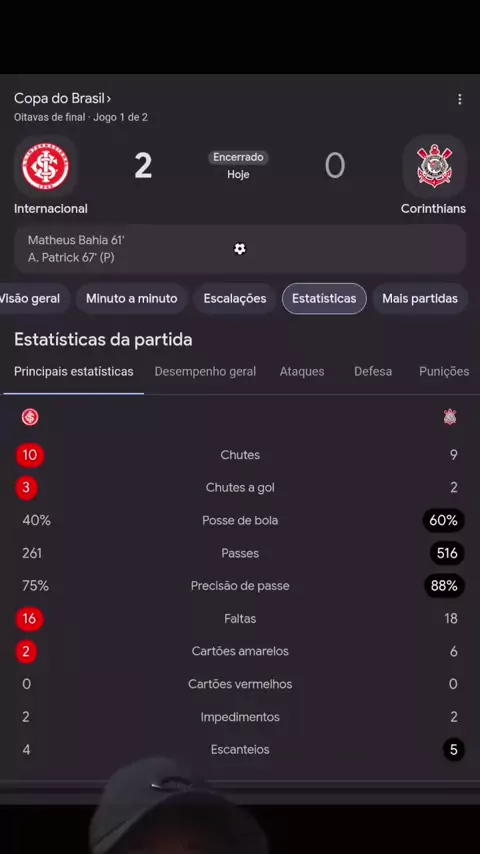Open the Minuto a minuto tab
Screen dimensions: 480x854
click(131, 298)
